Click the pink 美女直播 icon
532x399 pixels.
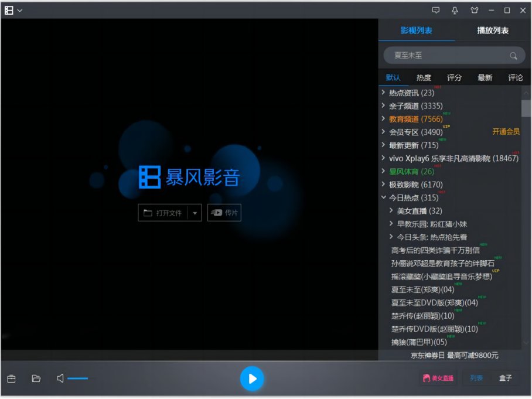437,378
